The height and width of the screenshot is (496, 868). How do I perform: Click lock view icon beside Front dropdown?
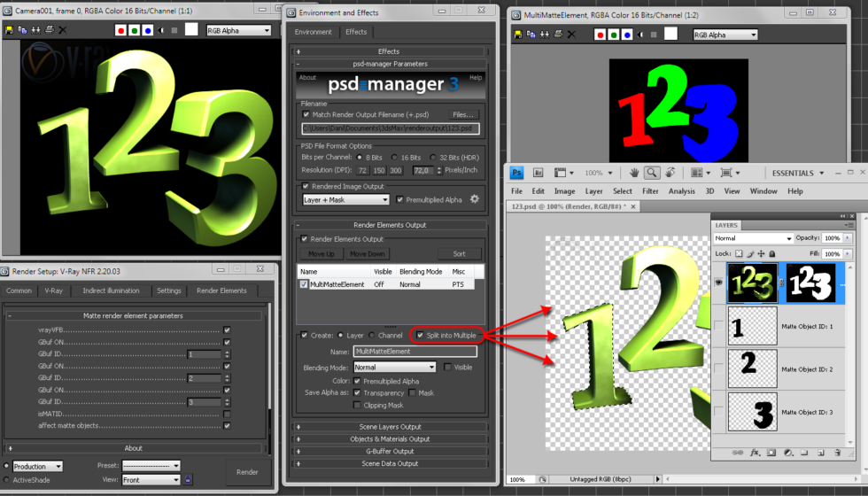(x=188, y=479)
